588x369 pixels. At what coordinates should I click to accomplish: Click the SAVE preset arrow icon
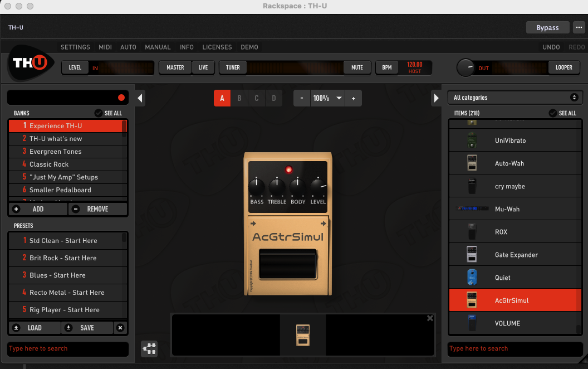[68, 328]
